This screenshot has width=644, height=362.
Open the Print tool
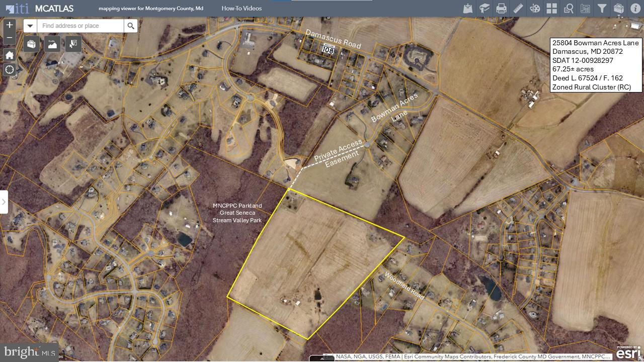501,9
